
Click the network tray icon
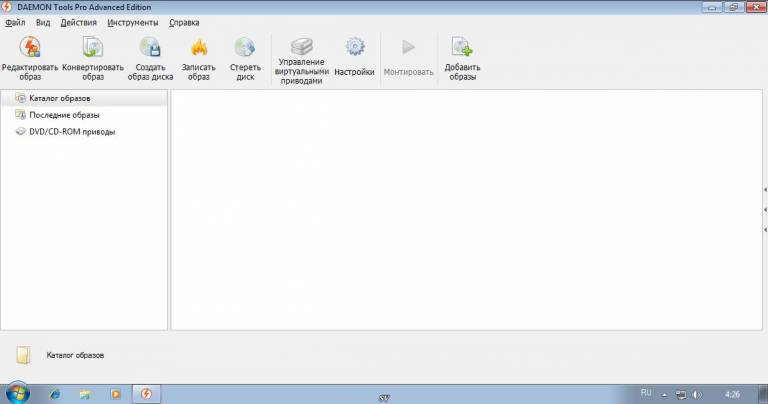[681, 394]
